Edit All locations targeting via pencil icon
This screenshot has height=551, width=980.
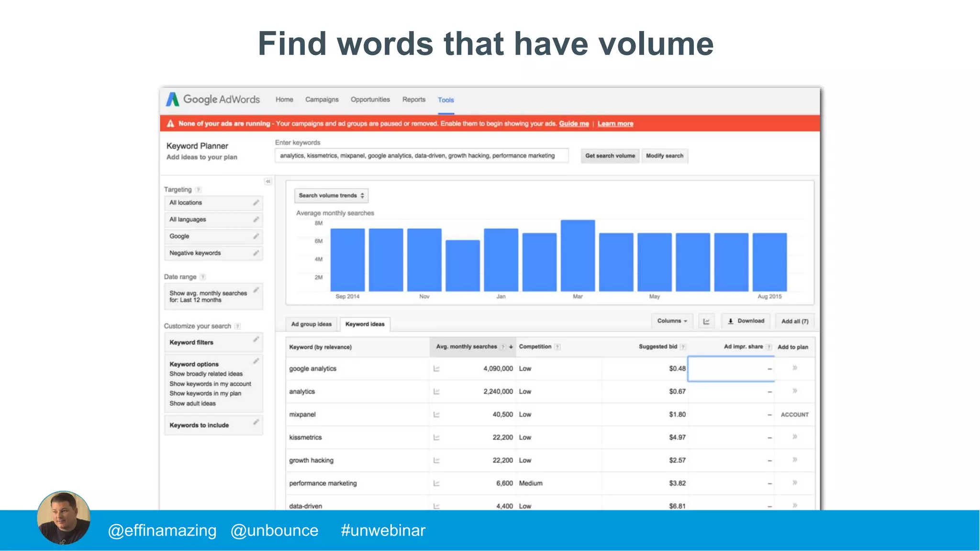(256, 203)
